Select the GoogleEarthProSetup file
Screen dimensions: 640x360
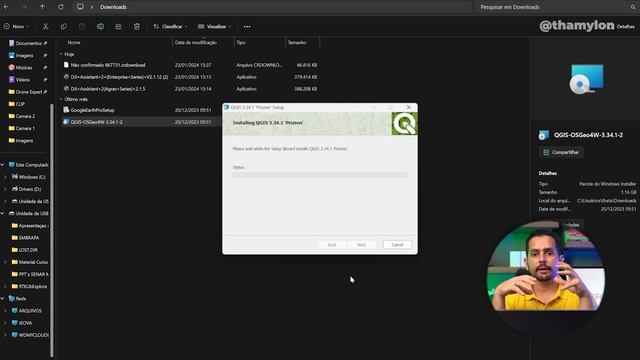92,110
